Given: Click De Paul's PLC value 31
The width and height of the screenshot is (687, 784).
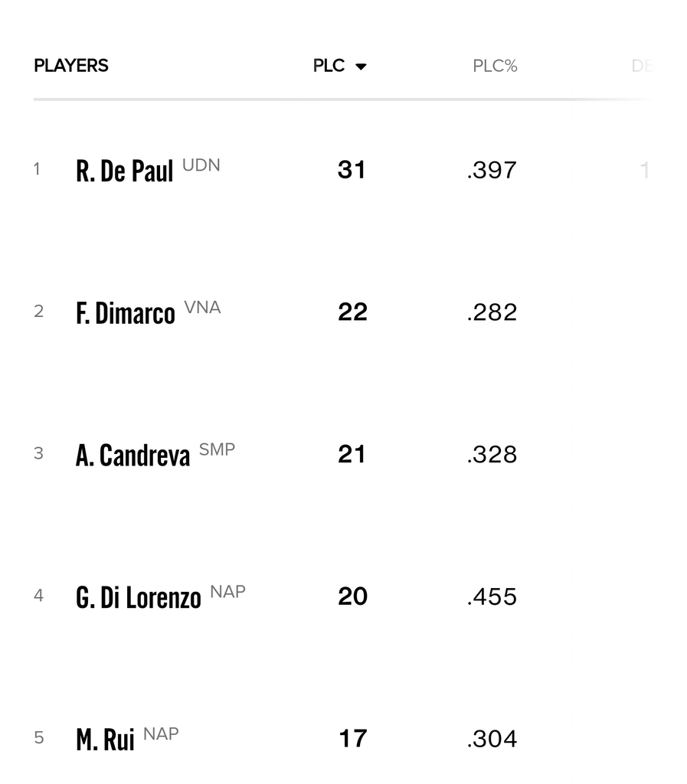Looking at the screenshot, I should tap(352, 169).
